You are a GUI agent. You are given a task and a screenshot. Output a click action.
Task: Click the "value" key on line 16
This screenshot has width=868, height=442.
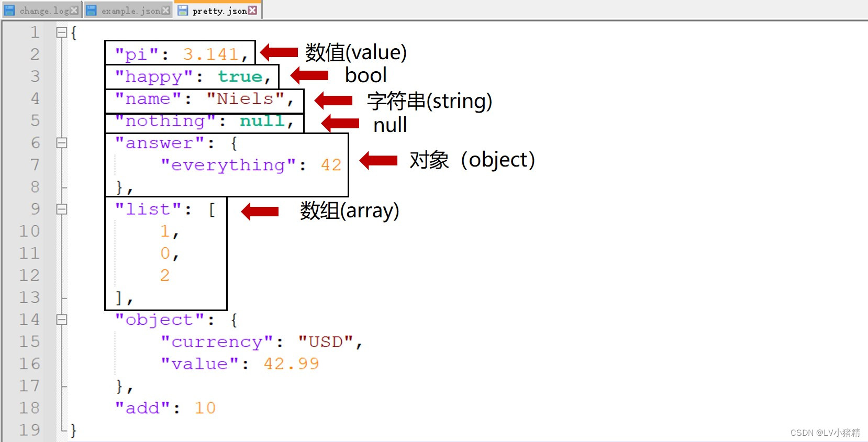coord(199,364)
